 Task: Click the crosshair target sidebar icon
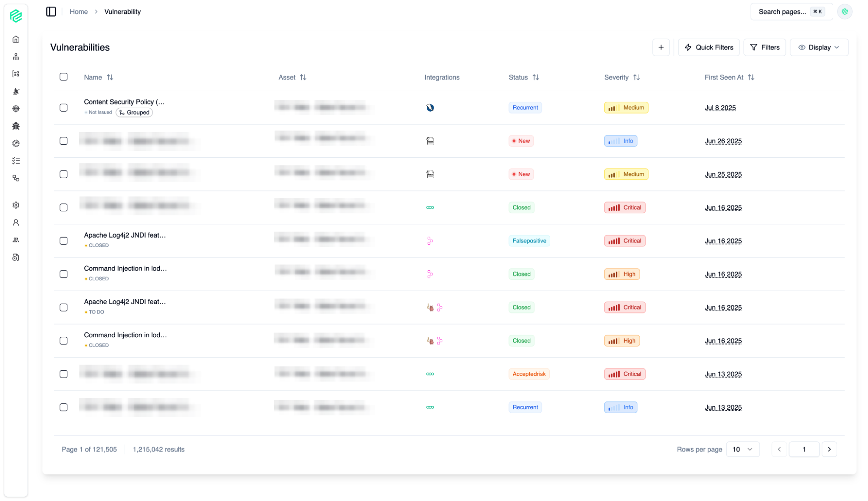coord(16,109)
